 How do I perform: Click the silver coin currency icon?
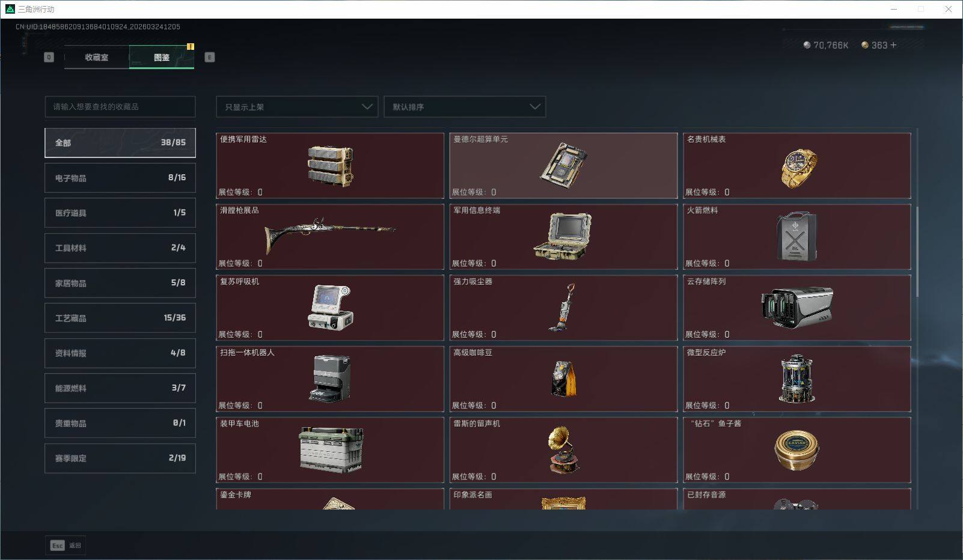click(x=806, y=44)
